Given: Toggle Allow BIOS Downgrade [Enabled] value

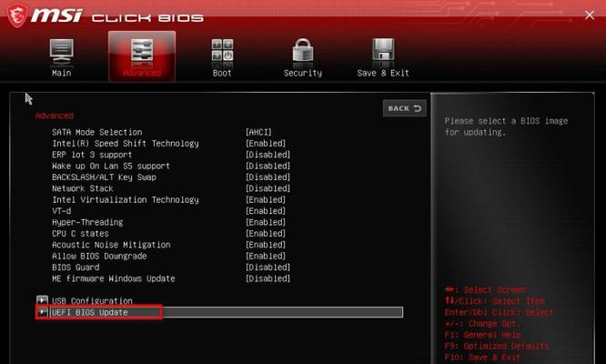Looking at the screenshot, I should click(x=266, y=256).
